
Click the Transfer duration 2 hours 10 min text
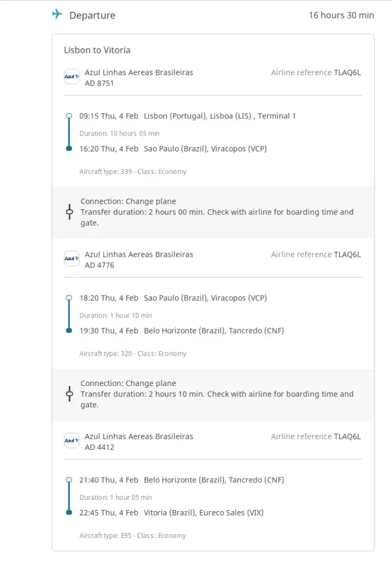[142, 394]
